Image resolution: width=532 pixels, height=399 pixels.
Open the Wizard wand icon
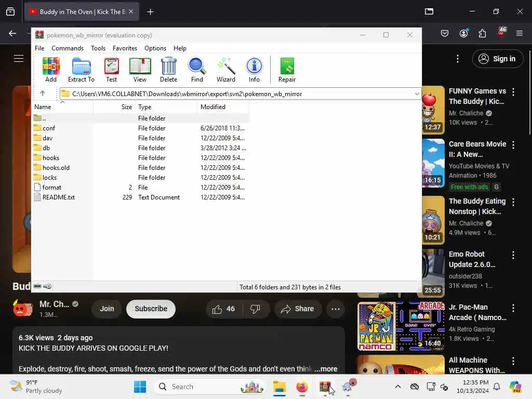226,70
